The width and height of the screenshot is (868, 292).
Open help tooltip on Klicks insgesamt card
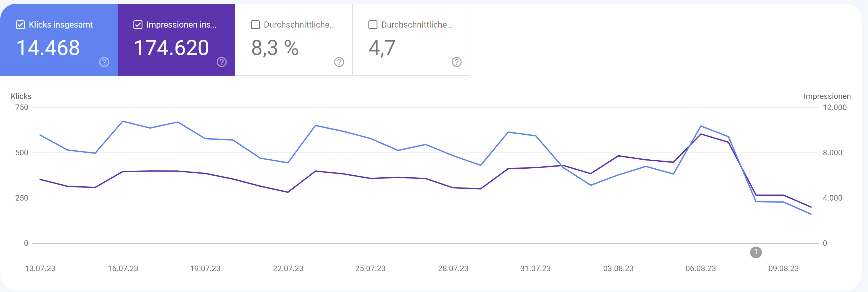104,62
